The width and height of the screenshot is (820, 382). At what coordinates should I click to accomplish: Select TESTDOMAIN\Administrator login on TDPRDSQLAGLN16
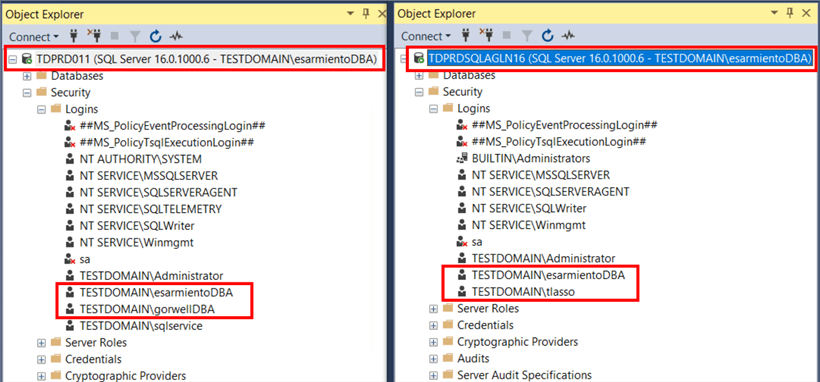tap(543, 259)
